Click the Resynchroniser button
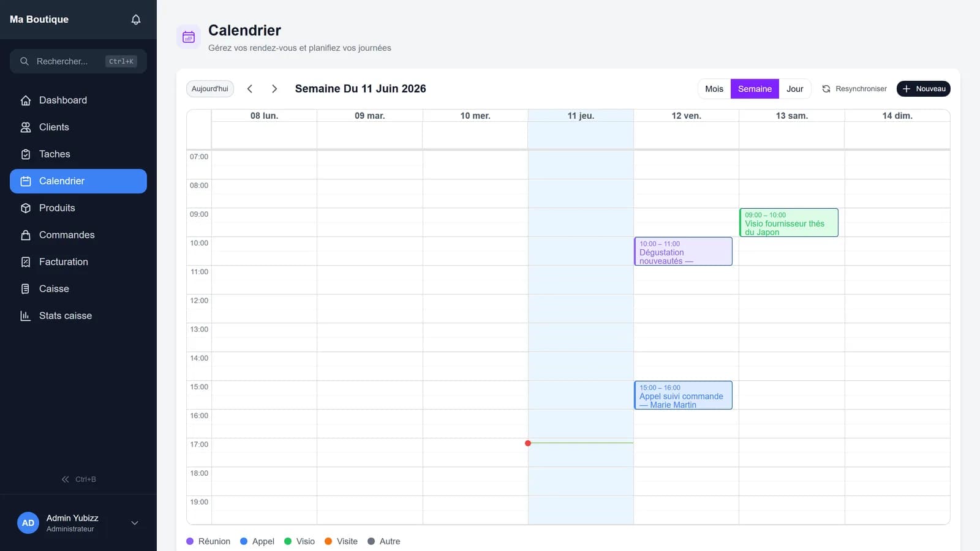 (854, 89)
